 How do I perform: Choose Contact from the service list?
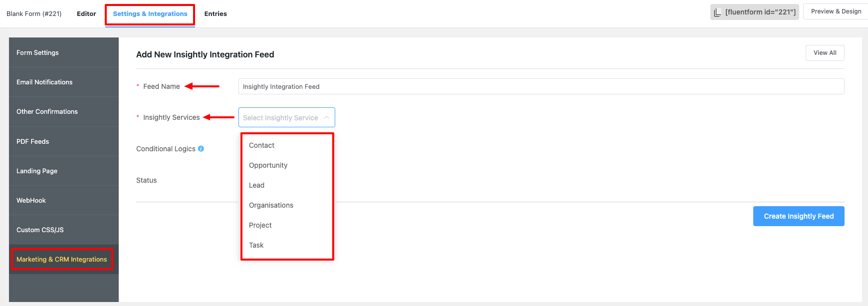coord(287,145)
